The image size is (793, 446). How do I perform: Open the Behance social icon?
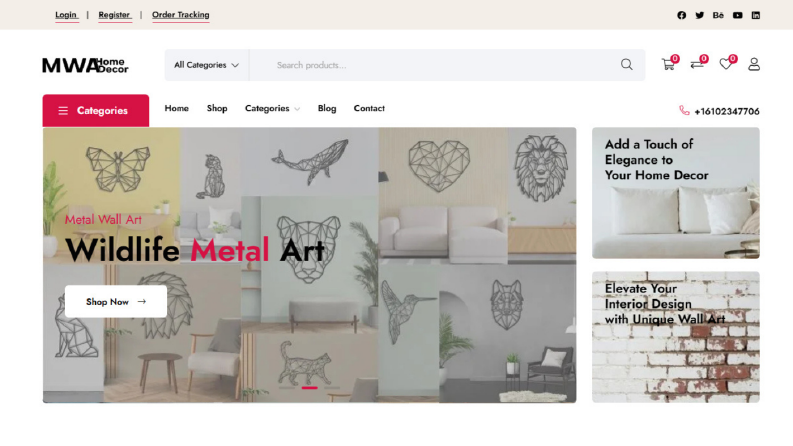click(718, 15)
